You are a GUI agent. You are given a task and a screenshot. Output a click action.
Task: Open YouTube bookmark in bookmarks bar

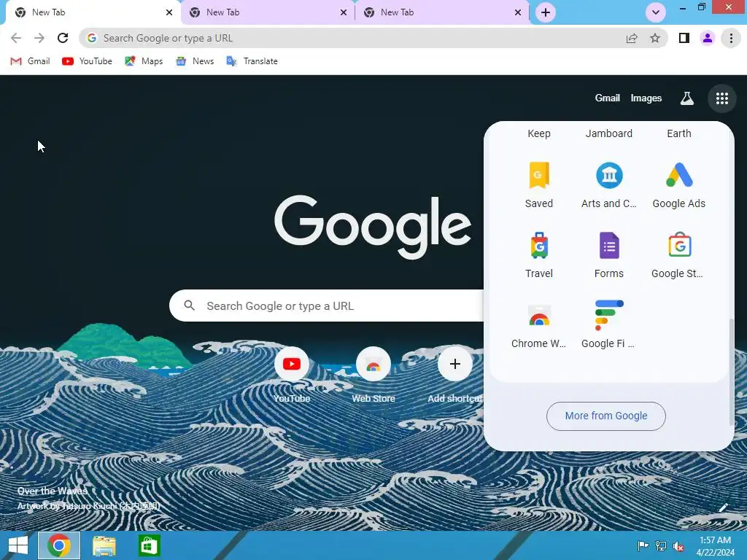click(88, 61)
